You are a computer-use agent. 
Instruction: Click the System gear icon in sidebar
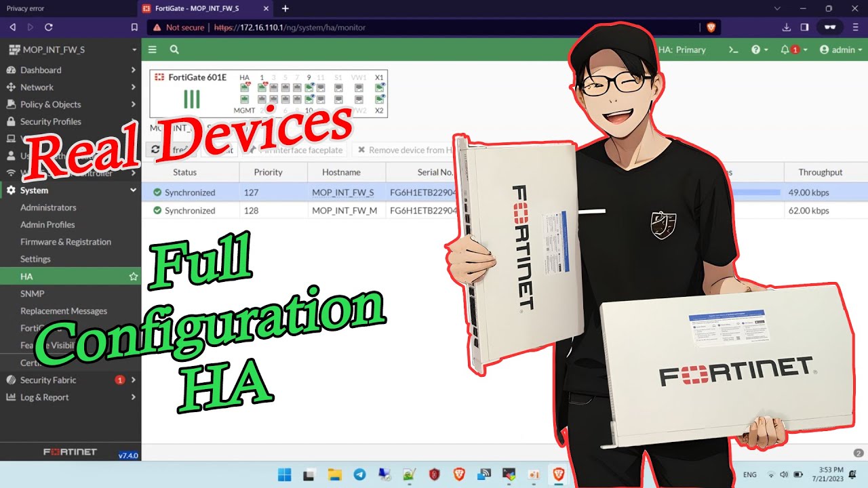click(x=11, y=190)
